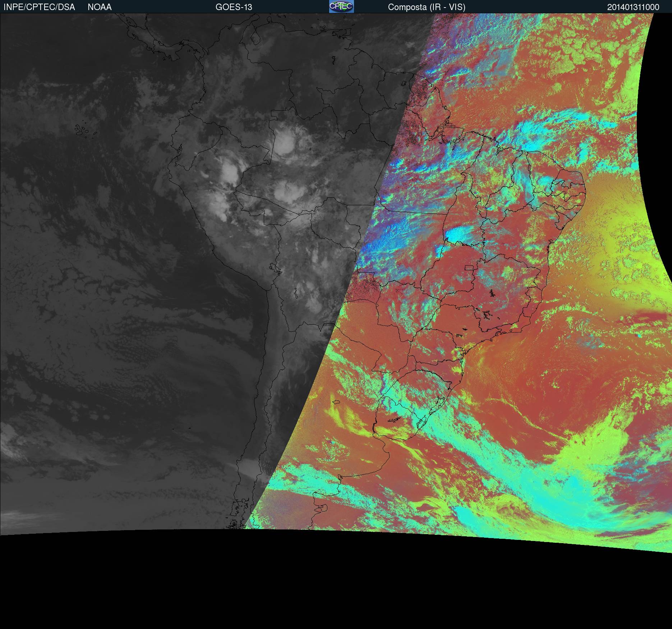Click the Composta (IR - VIS) title

(427, 7)
